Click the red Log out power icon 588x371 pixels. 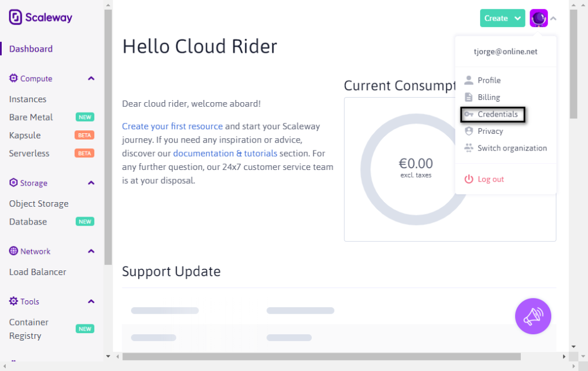pos(469,179)
